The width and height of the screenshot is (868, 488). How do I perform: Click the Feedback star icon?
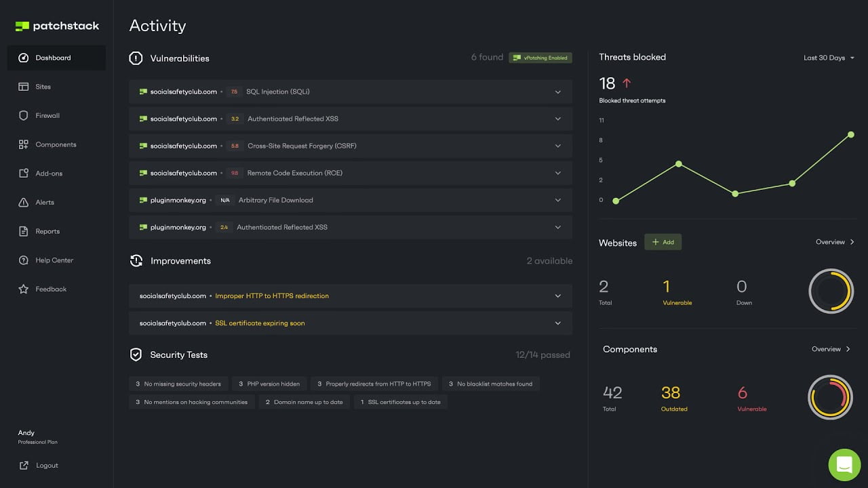[x=24, y=289]
